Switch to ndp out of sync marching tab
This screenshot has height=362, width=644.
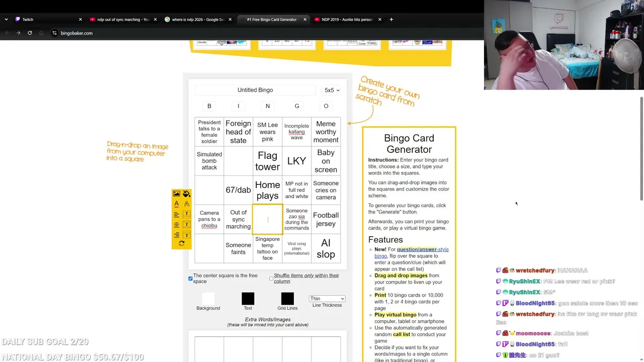123,20
